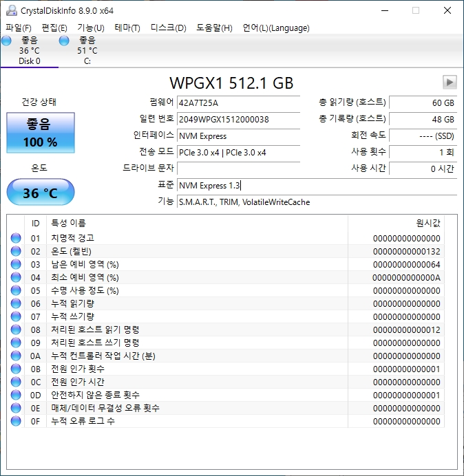Click status icon for 04 최소 예비 영역

click(16, 277)
